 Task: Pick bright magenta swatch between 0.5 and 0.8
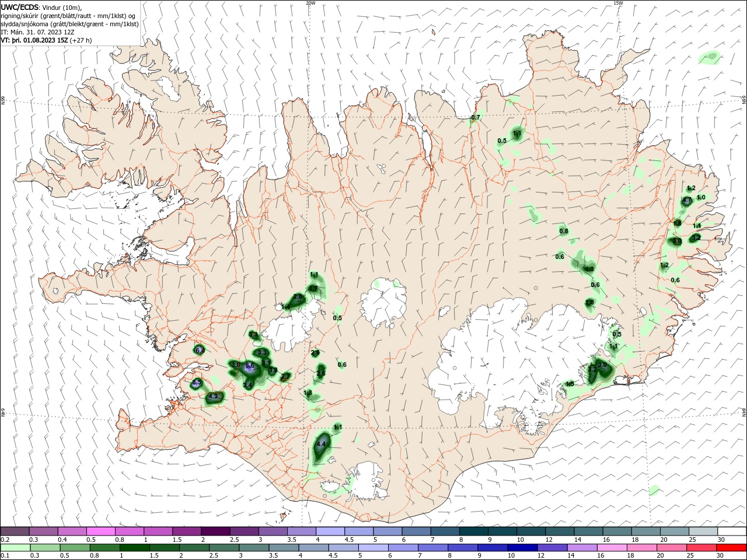(x=100, y=531)
